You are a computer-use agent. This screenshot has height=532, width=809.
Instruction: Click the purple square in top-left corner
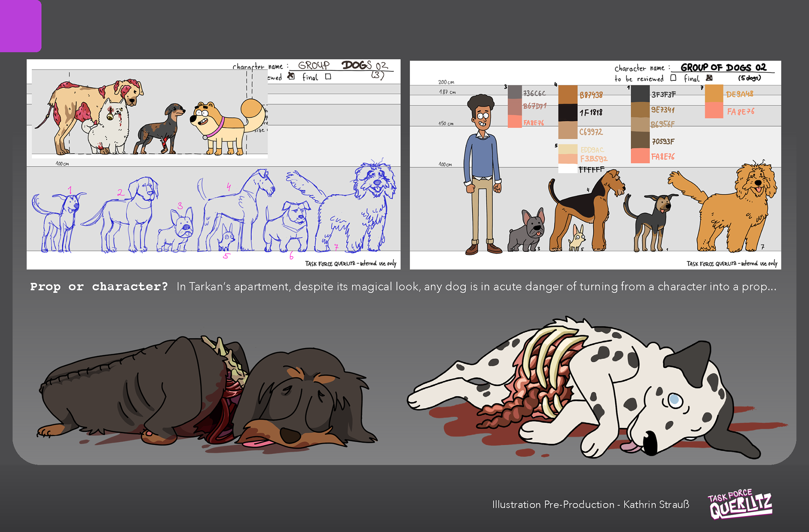tap(20, 25)
